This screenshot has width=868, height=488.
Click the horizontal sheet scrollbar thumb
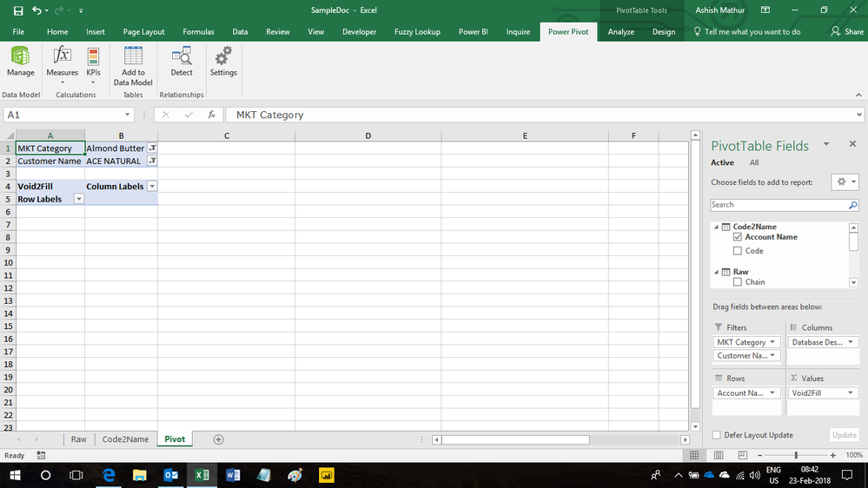515,440
